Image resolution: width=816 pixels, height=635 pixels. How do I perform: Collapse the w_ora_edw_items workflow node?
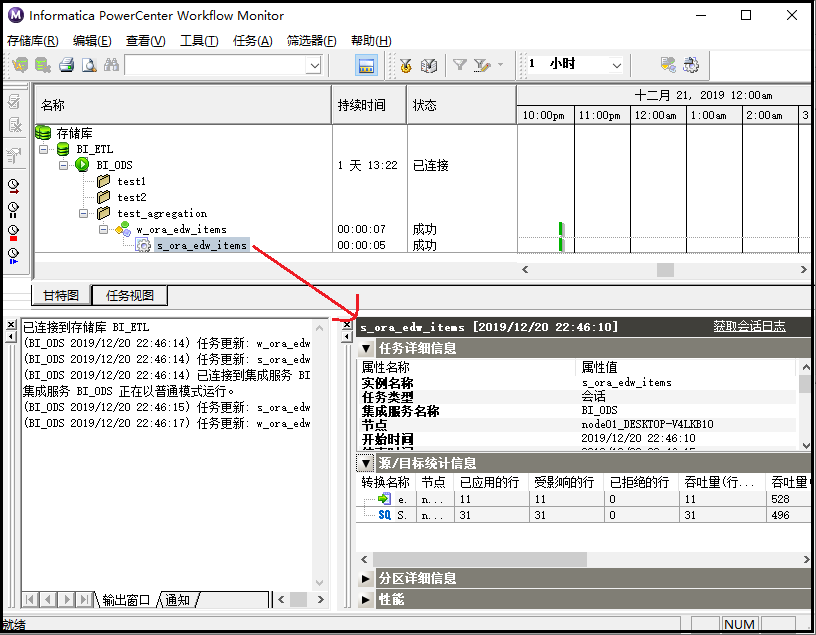(104, 229)
